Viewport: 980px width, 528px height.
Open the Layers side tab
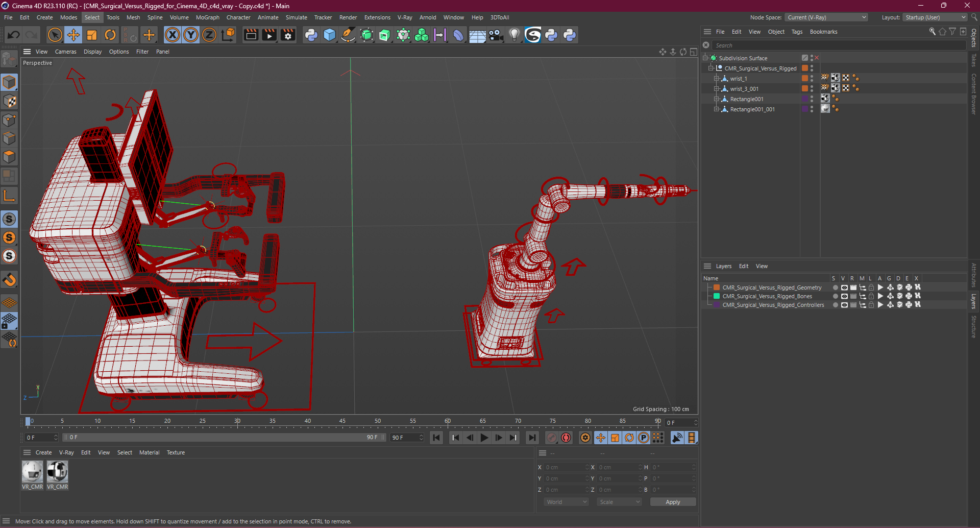click(973, 301)
